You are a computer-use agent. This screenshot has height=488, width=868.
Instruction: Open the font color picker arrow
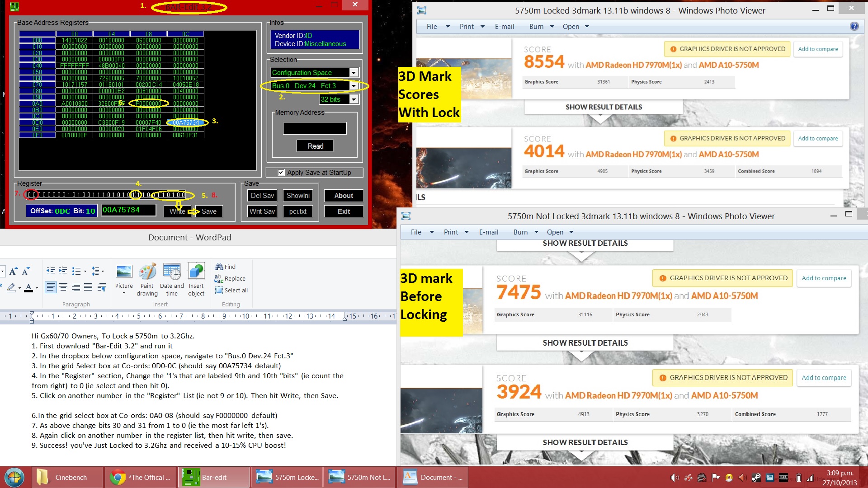[37, 288]
